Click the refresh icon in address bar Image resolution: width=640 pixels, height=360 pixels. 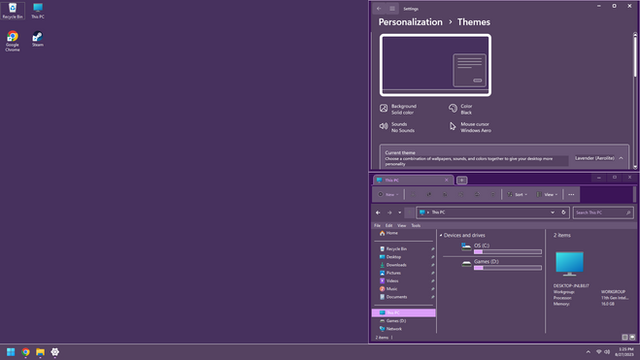[x=563, y=212]
